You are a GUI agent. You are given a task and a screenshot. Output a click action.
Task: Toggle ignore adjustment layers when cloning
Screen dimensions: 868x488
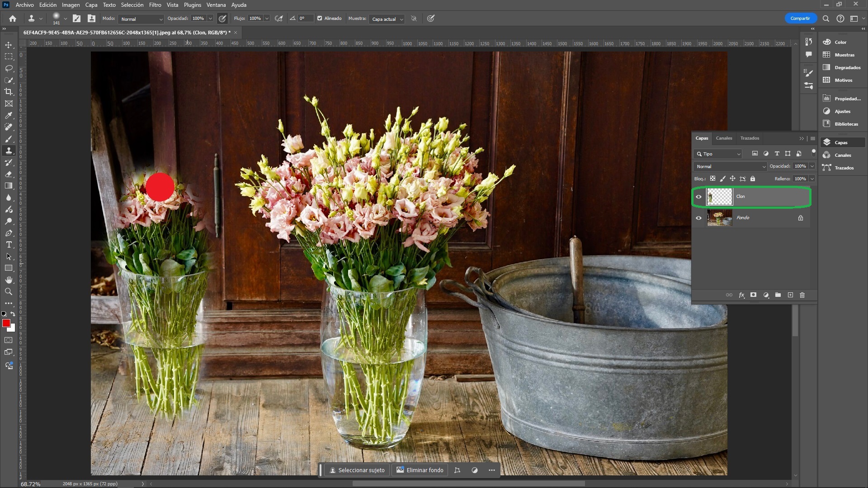414,19
